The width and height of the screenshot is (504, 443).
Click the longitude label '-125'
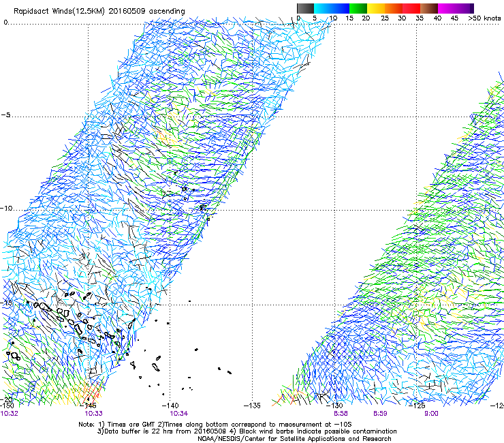pyautogui.click(x=417, y=406)
